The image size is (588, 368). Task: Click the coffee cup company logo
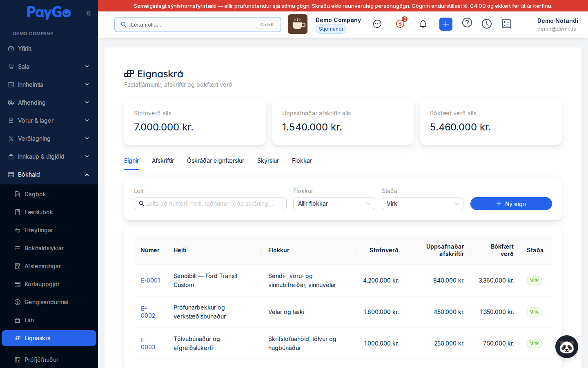[x=298, y=24]
